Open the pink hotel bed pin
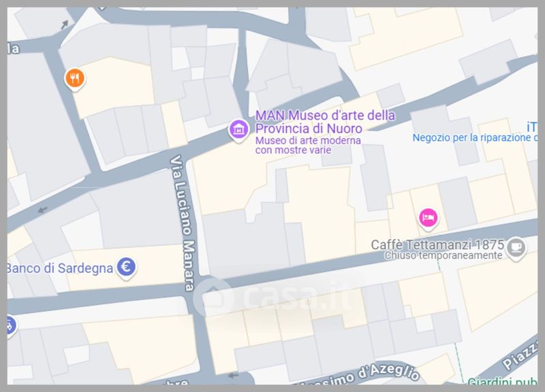The image size is (545, 392). point(428,218)
